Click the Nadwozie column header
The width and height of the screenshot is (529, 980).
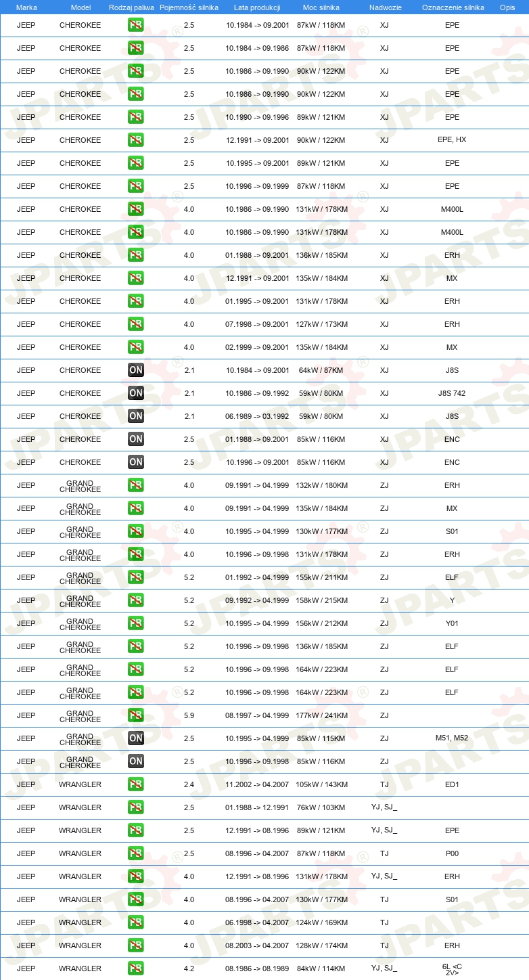[384, 7]
